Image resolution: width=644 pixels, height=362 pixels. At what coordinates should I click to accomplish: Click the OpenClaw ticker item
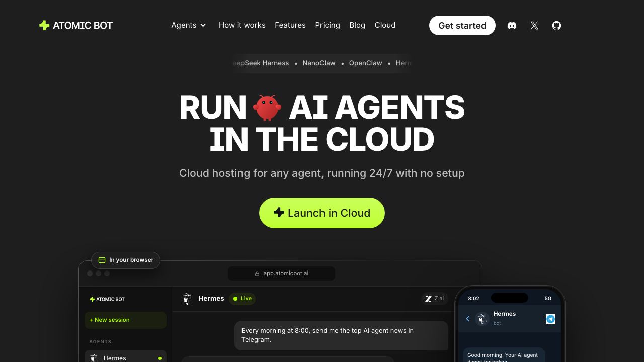[x=366, y=63]
